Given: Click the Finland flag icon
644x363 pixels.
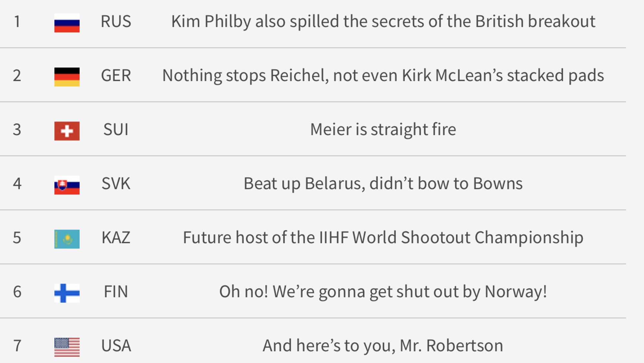Looking at the screenshot, I should [67, 293].
